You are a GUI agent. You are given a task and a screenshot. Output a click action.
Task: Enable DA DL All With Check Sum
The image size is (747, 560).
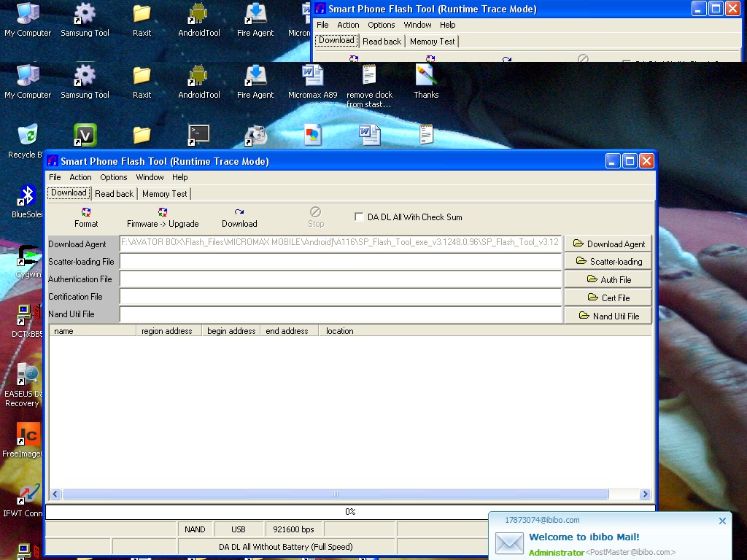[x=358, y=216]
